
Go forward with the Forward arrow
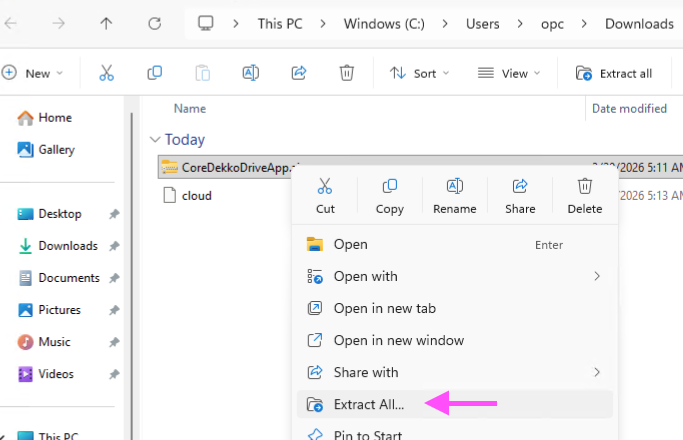point(58,24)
